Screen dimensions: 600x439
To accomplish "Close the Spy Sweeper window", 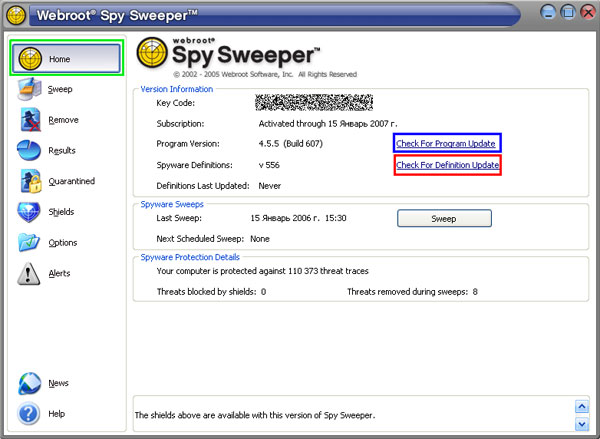I will [x=589, y=13].
